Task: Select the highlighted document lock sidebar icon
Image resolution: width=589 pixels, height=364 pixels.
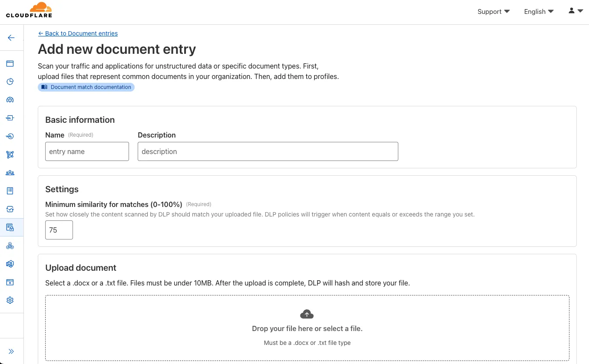Action: 10,227
